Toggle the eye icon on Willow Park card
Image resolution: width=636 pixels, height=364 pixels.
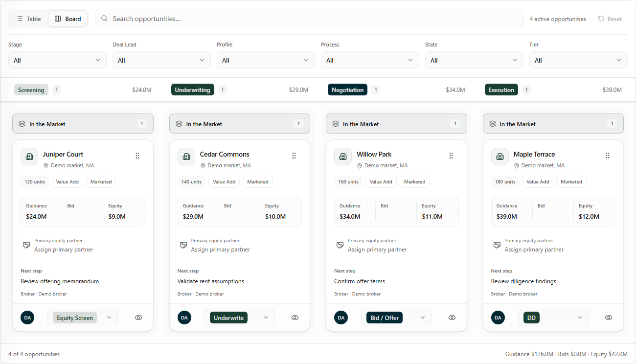[x=452, y=318]
